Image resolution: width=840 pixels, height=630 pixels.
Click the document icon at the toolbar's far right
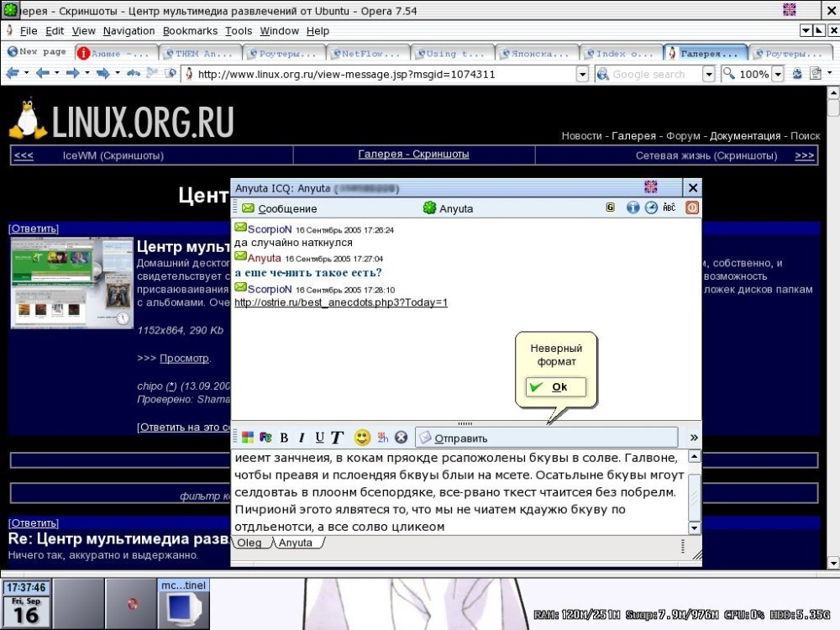815,73
